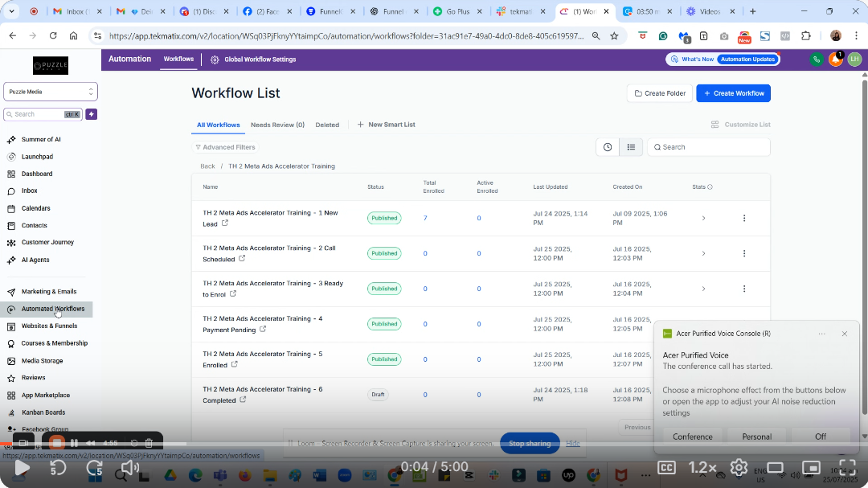Viewport: 868px width, 488px height.
Task: Select Conference microphone effect
Action: click(x=693, y=437)
